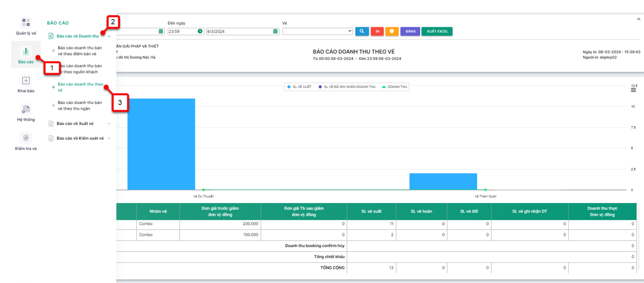Open the Hệ thống sidebar icon

point(25,109)
